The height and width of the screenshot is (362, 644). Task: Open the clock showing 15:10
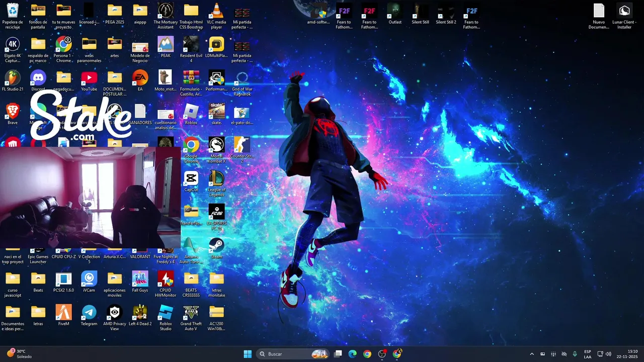[x=627, y=354]
